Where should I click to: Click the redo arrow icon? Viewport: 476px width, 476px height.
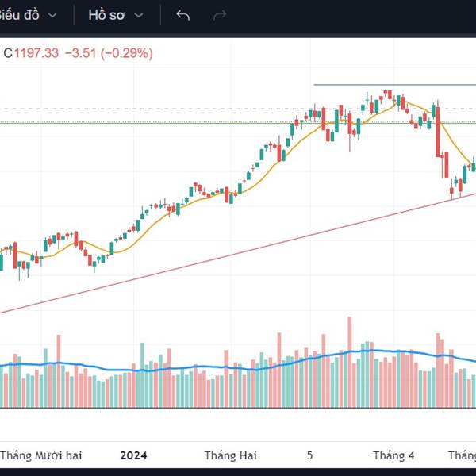pos(220,16)
